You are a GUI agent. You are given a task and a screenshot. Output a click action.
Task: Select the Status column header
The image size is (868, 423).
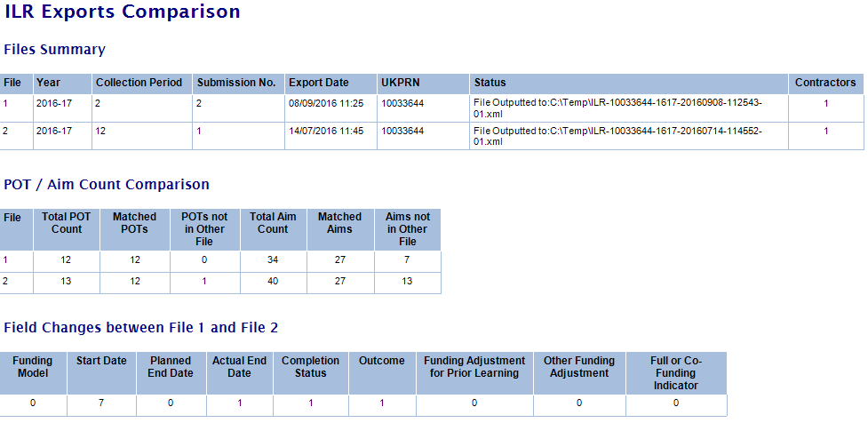point(490,83)
